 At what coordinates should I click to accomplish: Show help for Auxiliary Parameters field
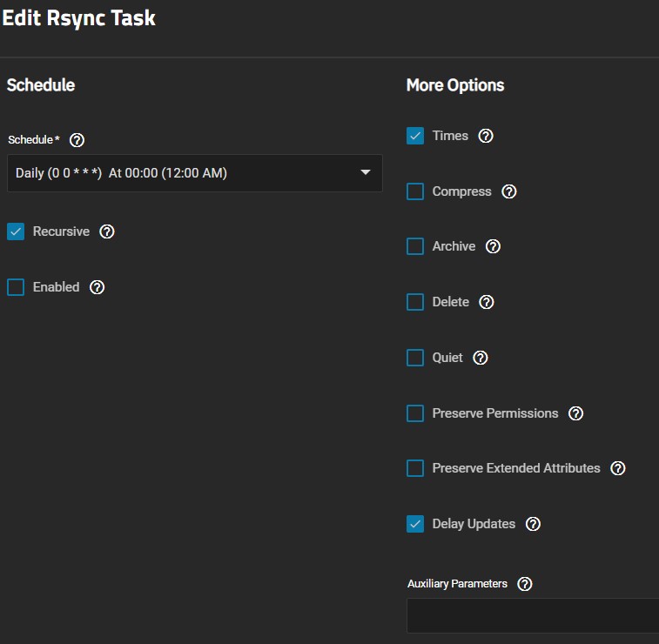coord(525,584)
